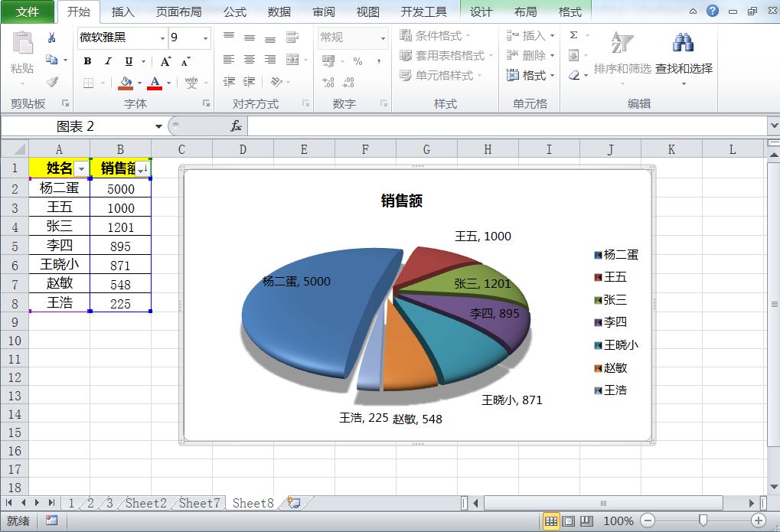Image resolution: width=780 pixels, height=532 pixels.
Task: Open the 姓名 column filter dropdown
Action: (x=82, y=170)
